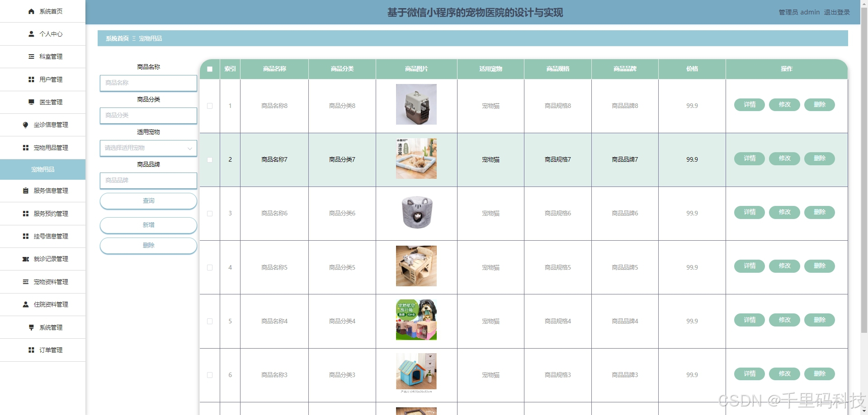The height and width of the screenshot is (415, 868).
Task: Click the icon beside 系统管理
Action: point(31,327)
